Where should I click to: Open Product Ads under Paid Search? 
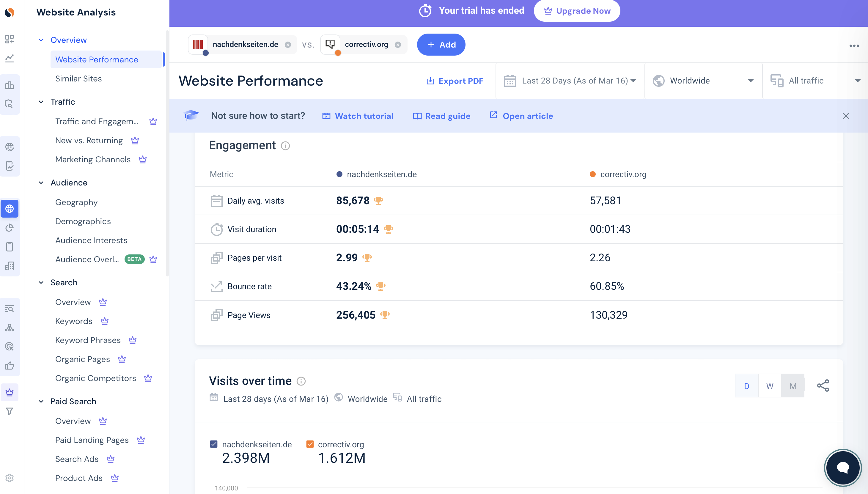point(79,478)
